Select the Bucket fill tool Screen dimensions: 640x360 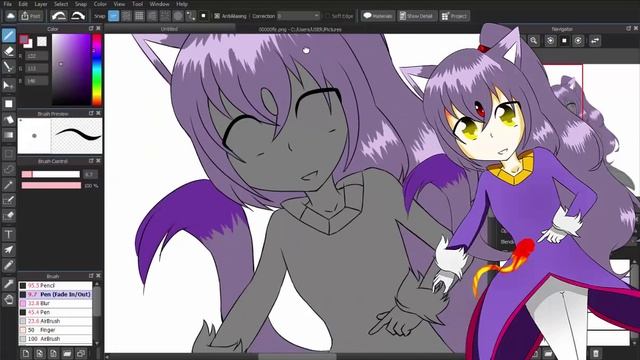9,120
